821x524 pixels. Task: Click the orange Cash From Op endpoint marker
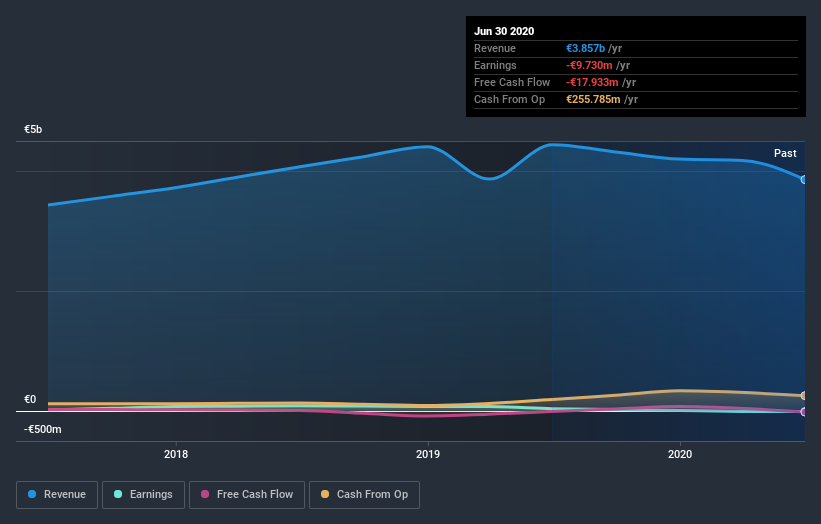pos(804,396)
